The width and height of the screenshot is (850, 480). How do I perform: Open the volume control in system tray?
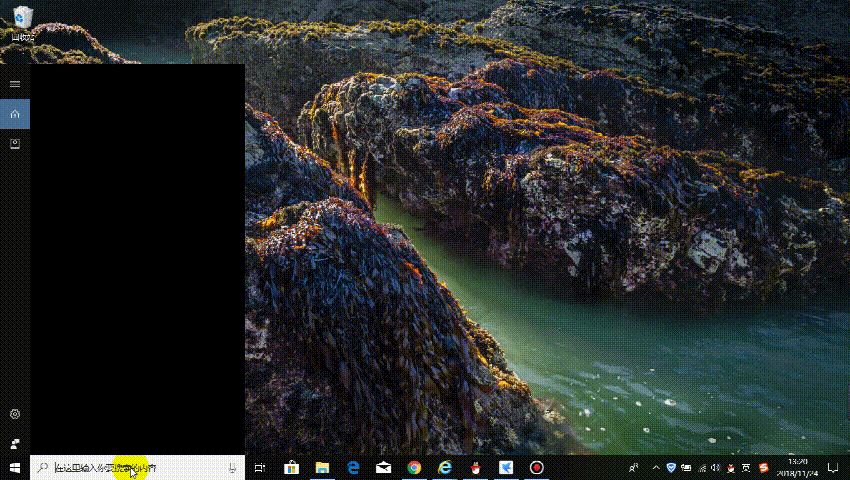click(715, 468)
